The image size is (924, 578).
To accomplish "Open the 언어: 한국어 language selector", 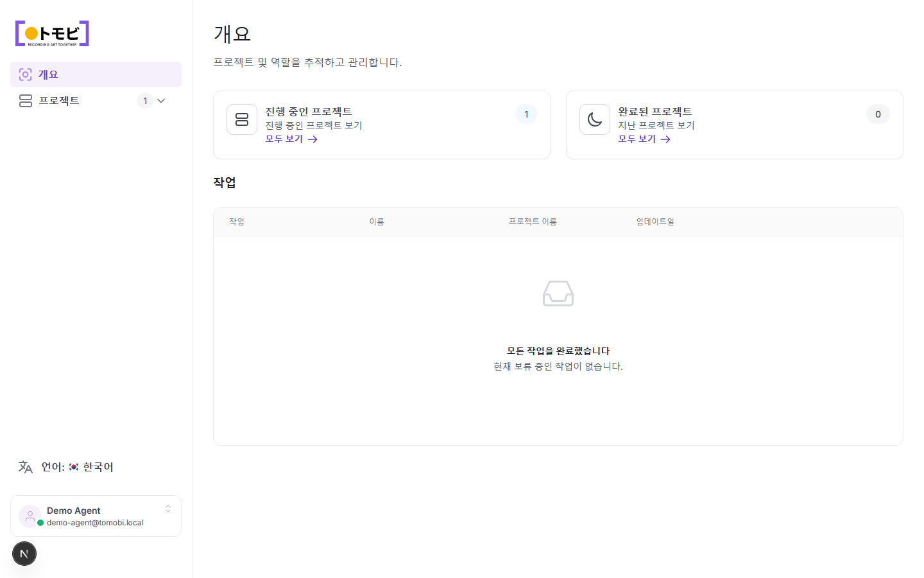I will (x=96, y=467).
